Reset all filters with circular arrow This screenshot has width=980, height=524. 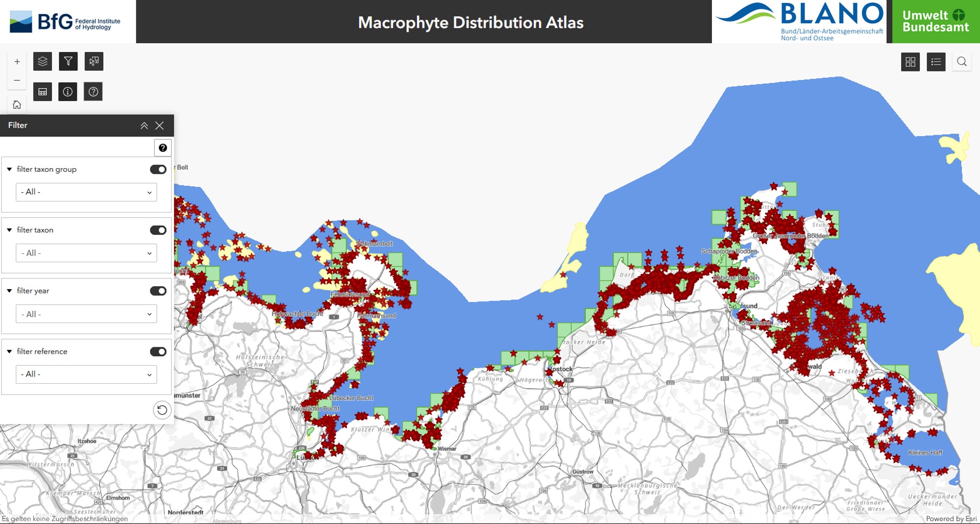(x=162, y=410)
